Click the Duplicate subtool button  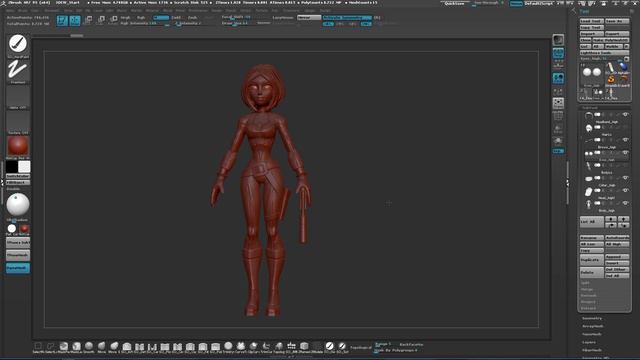pos(591,260)
